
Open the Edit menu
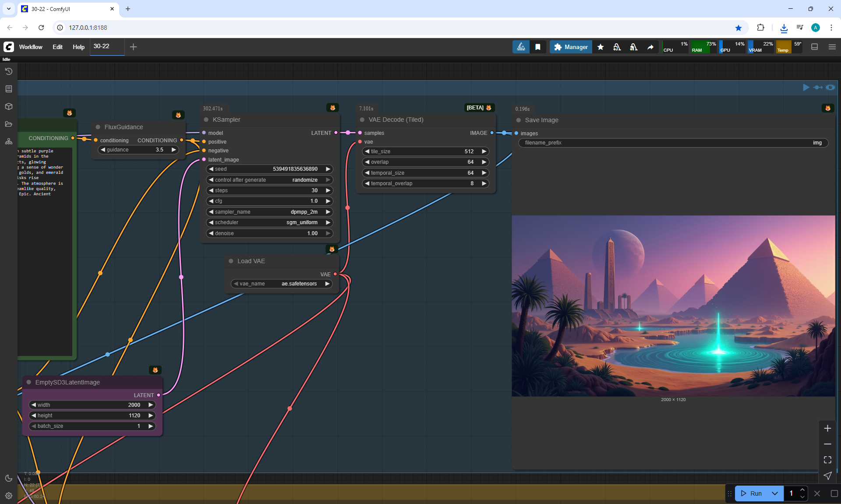pos(57,47)
